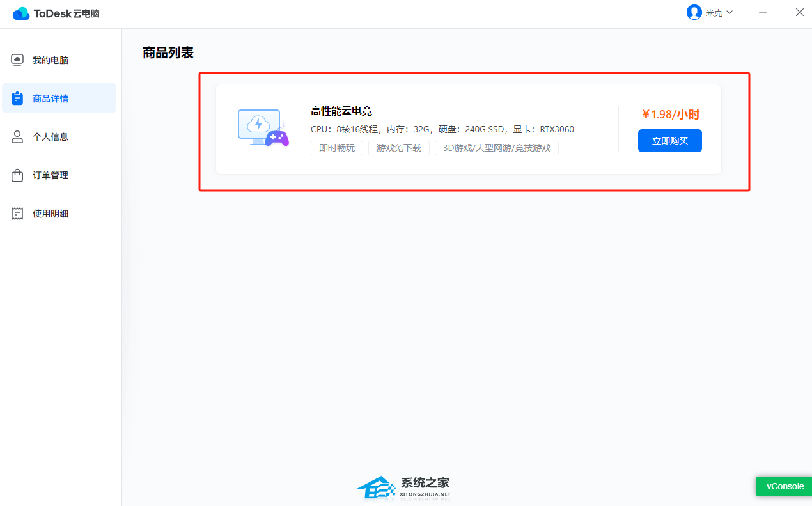Image resolution: width=812 pixels, height=506 pixels.
Task: Expand the 米克 account dropdown chevron
Action: point(730,12)
